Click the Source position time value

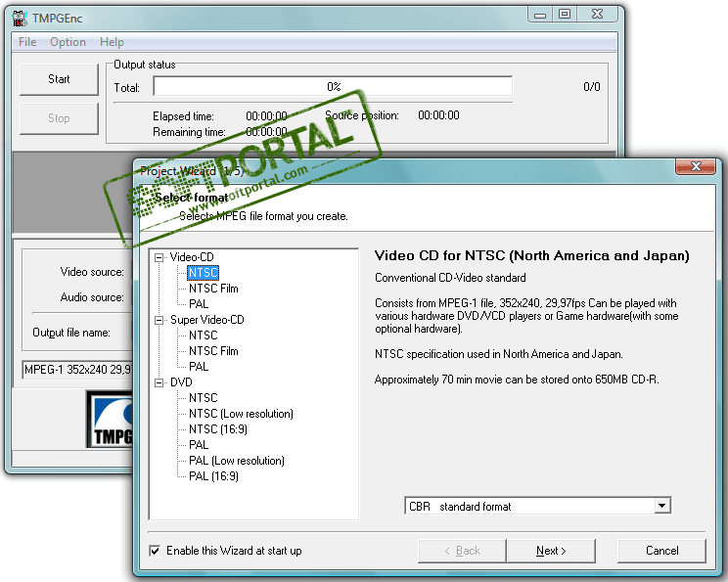pos(438,115)
